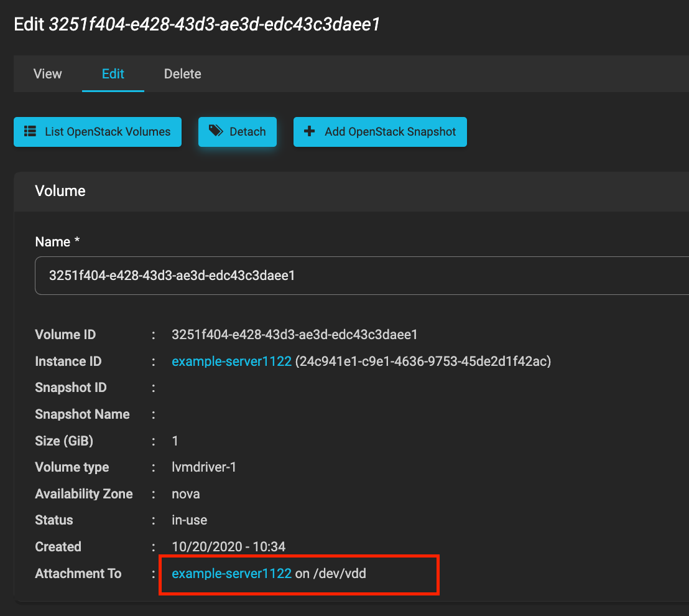Click the plus icon on Add OpenStack Snapshot
This screenshot has height=616, width=689.
[309, 131]
